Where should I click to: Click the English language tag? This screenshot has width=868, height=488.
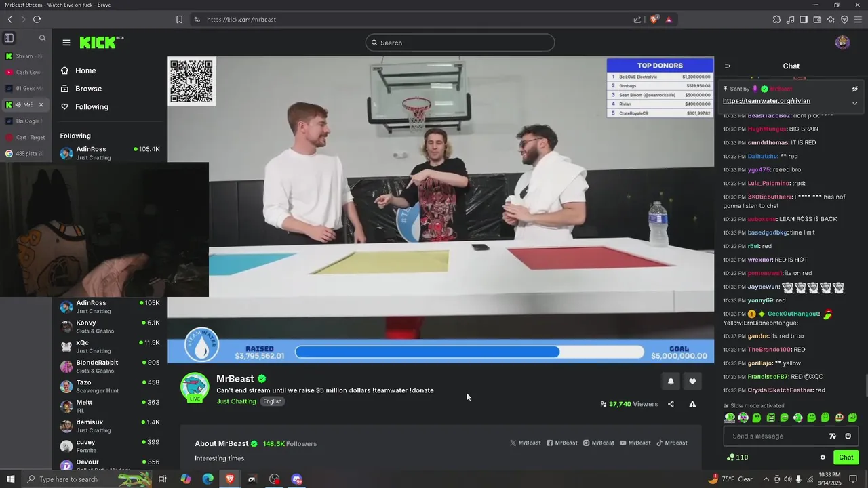272,401
